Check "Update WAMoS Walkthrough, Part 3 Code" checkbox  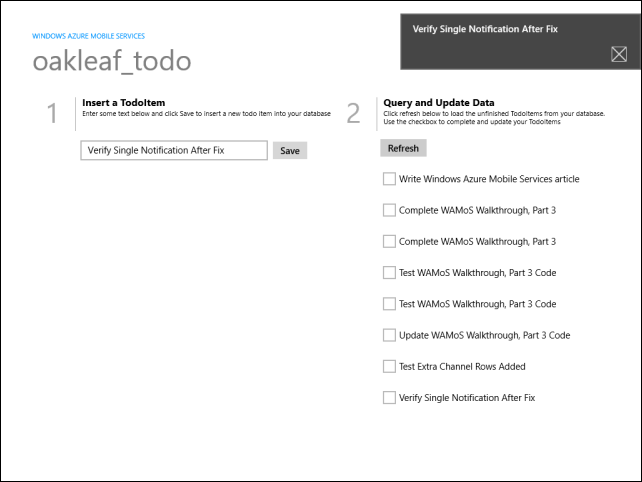pyautogui.click(x=389, y=335)
